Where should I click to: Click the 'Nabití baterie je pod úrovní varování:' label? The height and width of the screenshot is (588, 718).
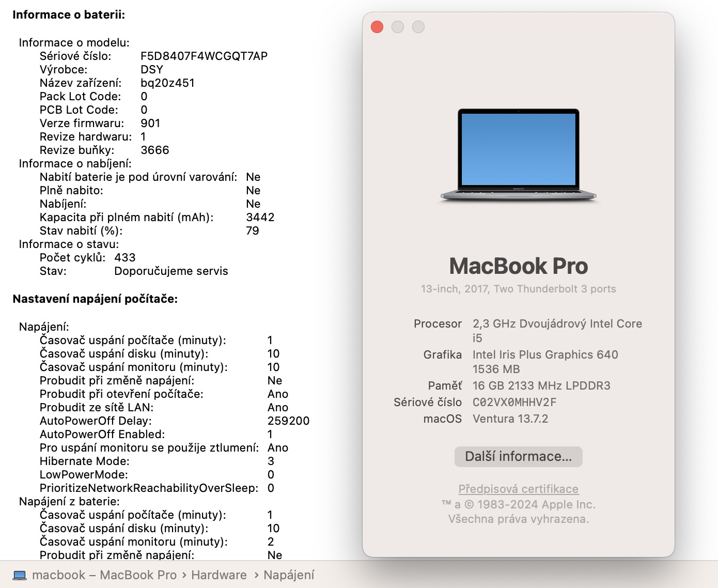[x=138, y=177]
